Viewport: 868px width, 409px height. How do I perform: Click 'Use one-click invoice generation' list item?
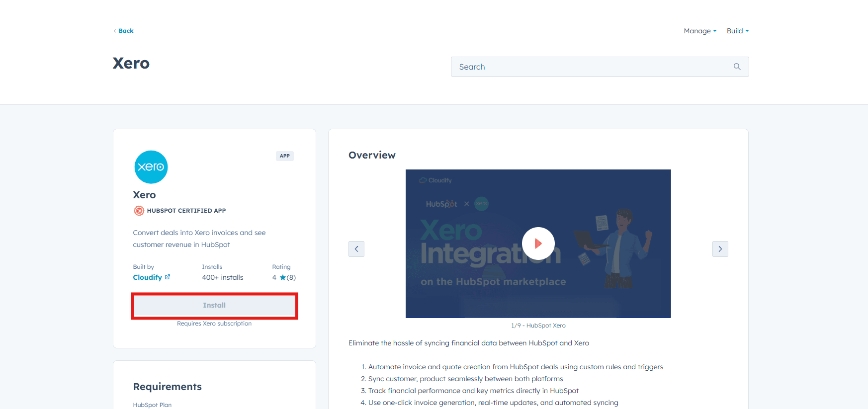tap(493, 403)
